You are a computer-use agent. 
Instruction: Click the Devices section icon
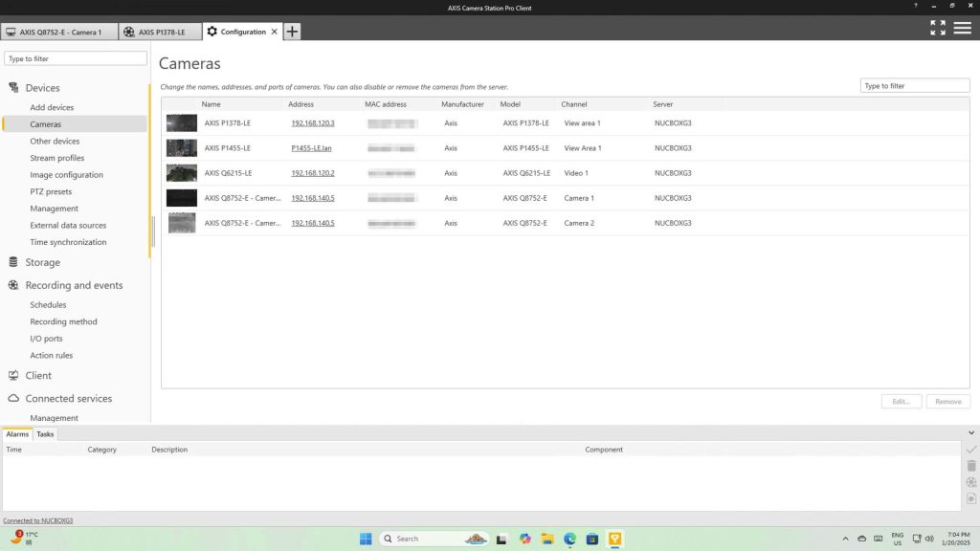point(13,87)
